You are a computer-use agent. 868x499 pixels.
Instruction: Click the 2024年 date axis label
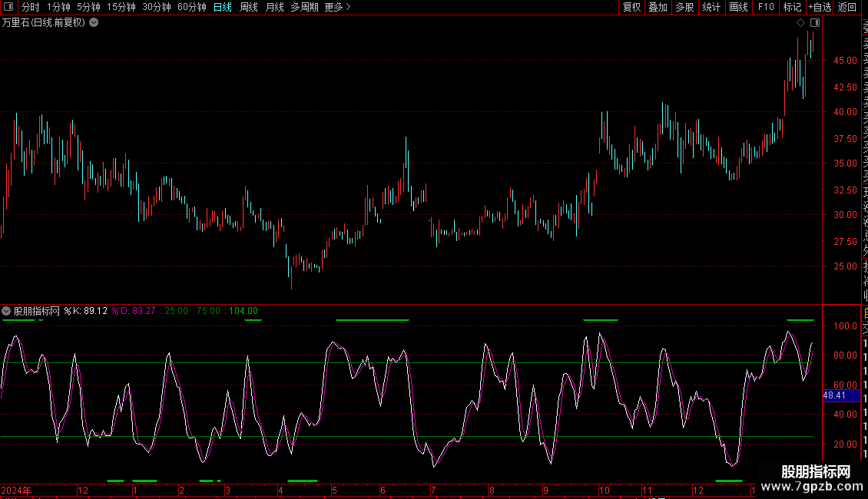click(16, 490)
